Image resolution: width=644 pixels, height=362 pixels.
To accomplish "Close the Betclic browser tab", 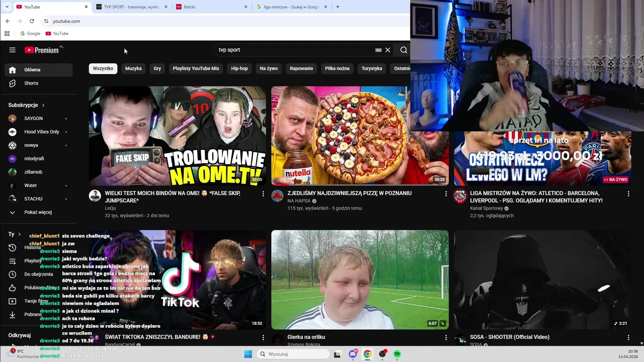I will [x=246, y=7].
